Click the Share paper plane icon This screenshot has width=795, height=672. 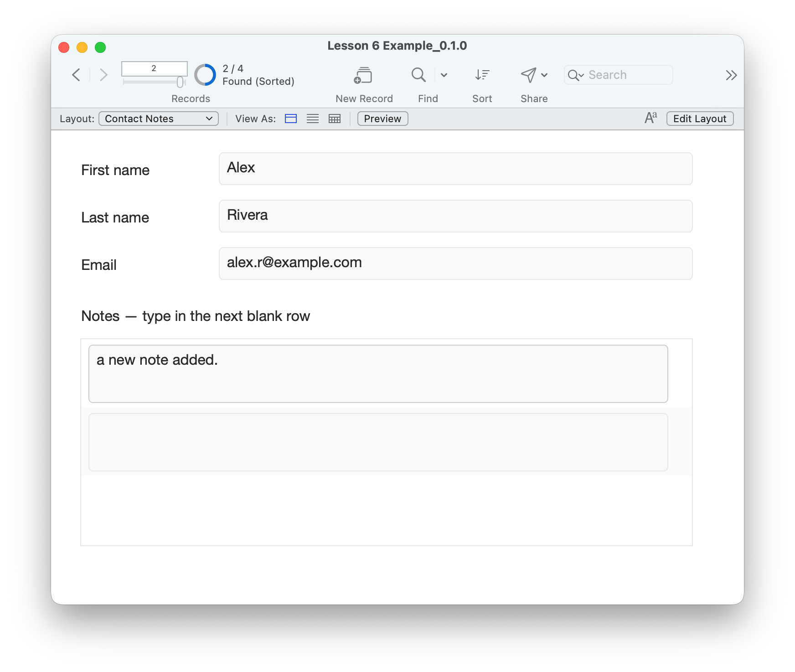pyautogui.click(x=528, y=75)
